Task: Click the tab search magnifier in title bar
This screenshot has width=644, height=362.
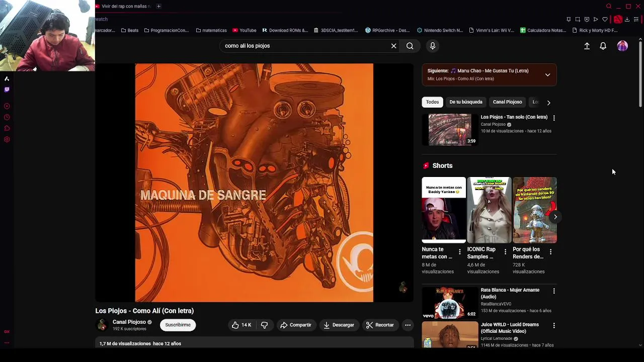Action: (x=609, y=6)
